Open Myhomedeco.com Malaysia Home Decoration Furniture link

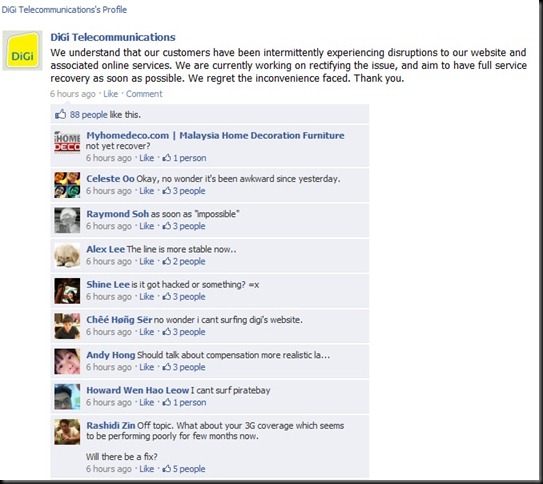(215, 135)
